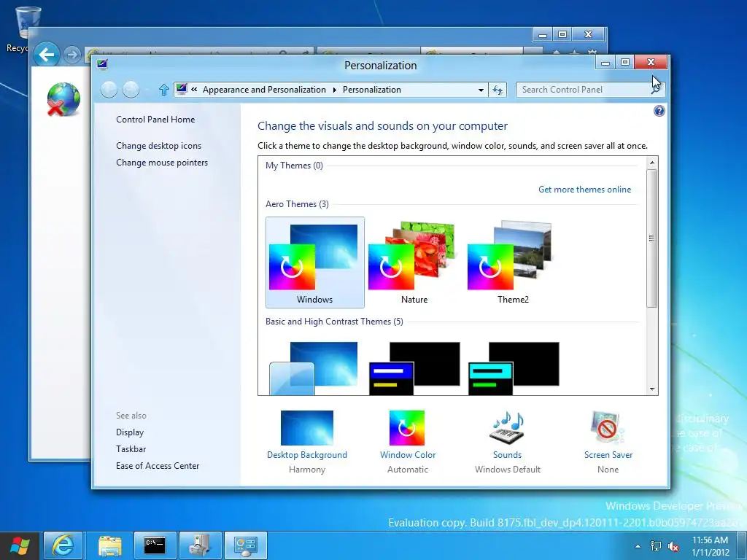Click Change desktop icons link
Image resolution: width=747 pixels, height=560 pixels.
click(x=158, y=146)
